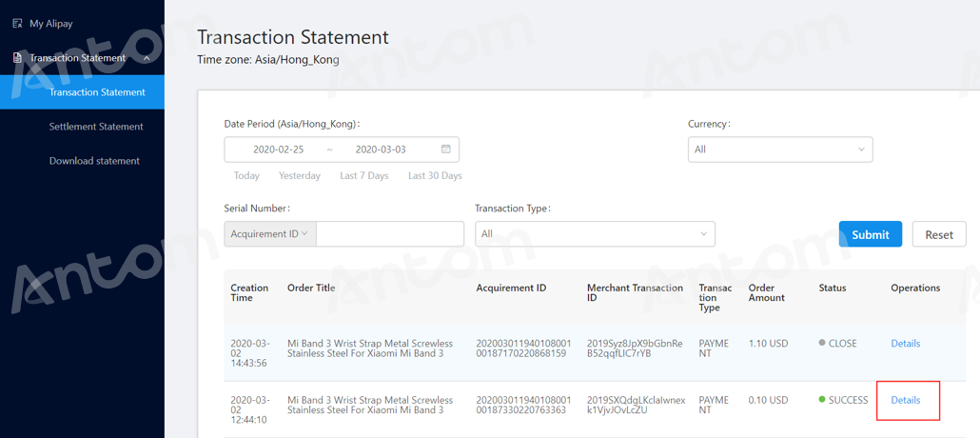The height and width of the screenshot is (438, 980).
Task: Open Details for the SUCCESS transaction
Action: point(905,400)
